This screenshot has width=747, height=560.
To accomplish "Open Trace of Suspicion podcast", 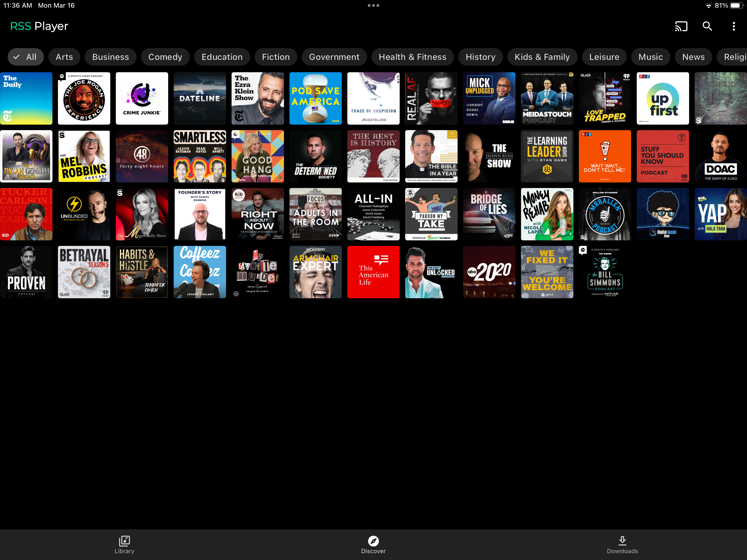I will click(x=373, y=98).
